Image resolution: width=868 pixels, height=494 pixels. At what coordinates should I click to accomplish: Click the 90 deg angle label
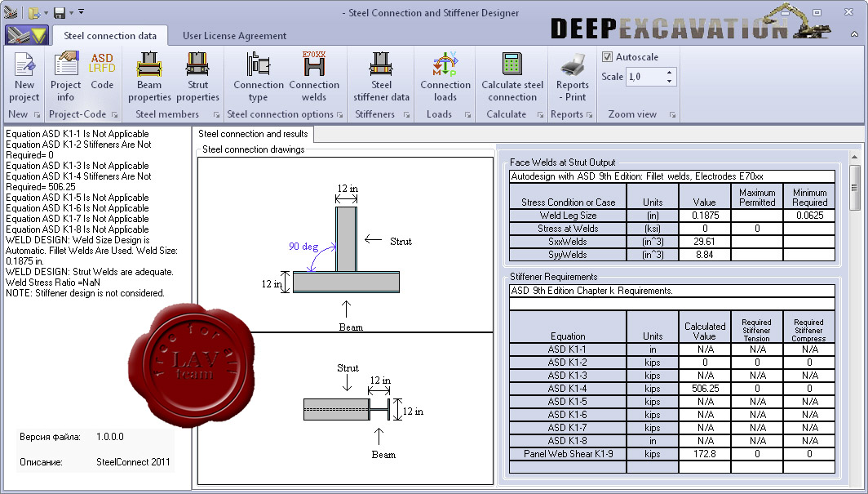(x=303, y=247)
